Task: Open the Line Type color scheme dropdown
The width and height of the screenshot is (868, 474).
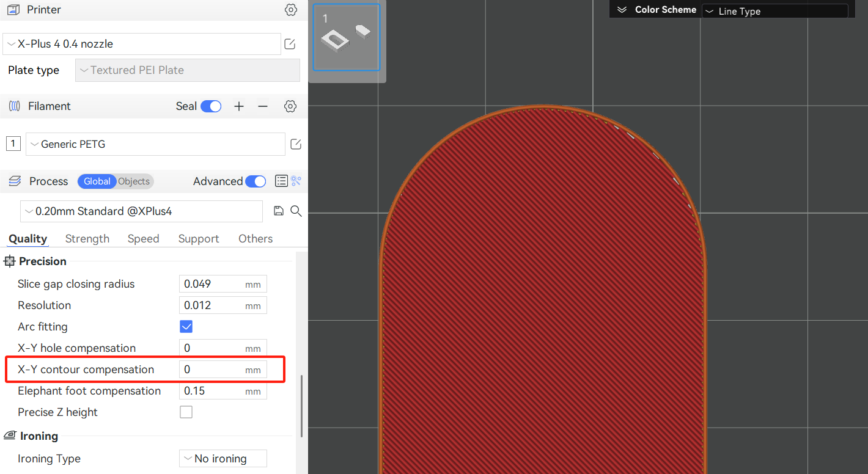Action: (774, 11)
